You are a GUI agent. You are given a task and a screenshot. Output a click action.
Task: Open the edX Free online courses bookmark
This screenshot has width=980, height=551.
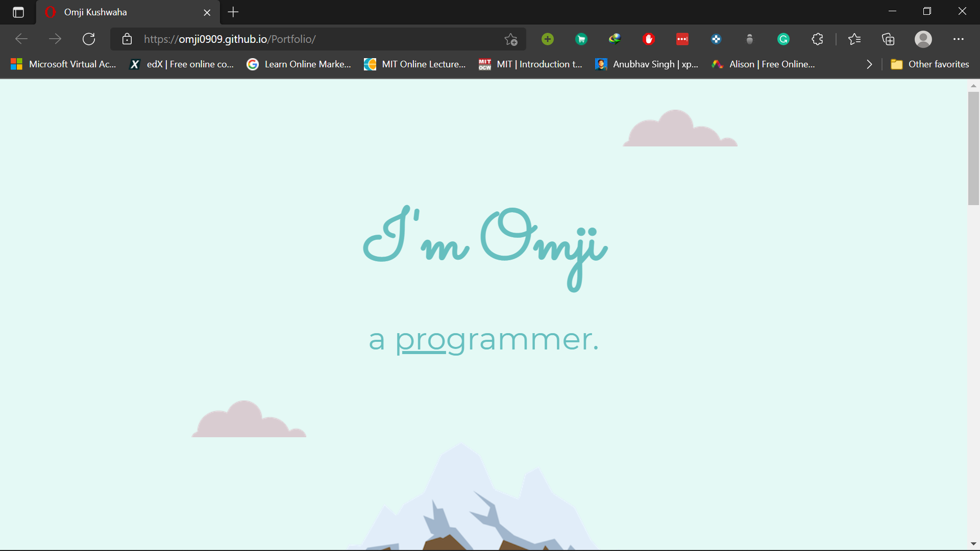point(182,64)
